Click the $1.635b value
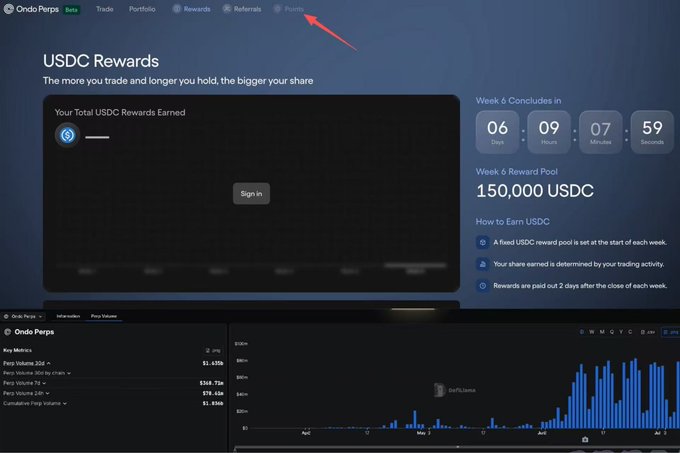This screenshot has height=453, width=680. pos(212,363)
